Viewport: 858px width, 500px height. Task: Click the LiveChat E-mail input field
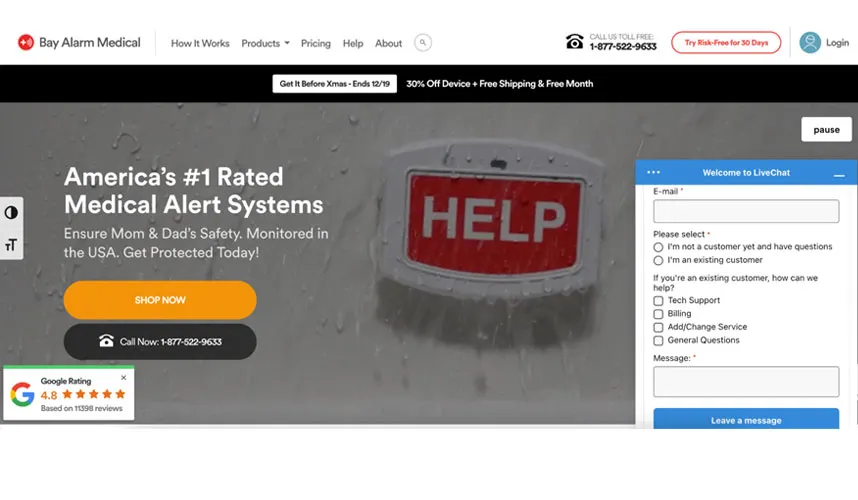[746, 211]
